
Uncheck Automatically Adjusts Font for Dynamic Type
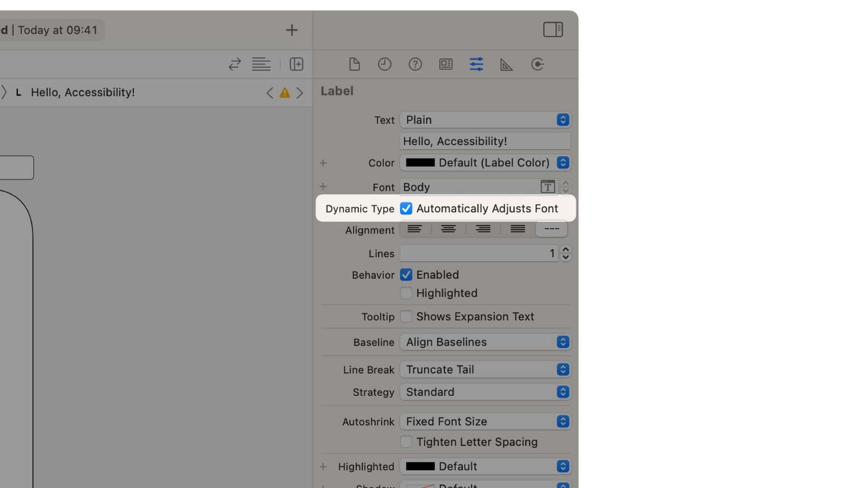tap(406, 208)
